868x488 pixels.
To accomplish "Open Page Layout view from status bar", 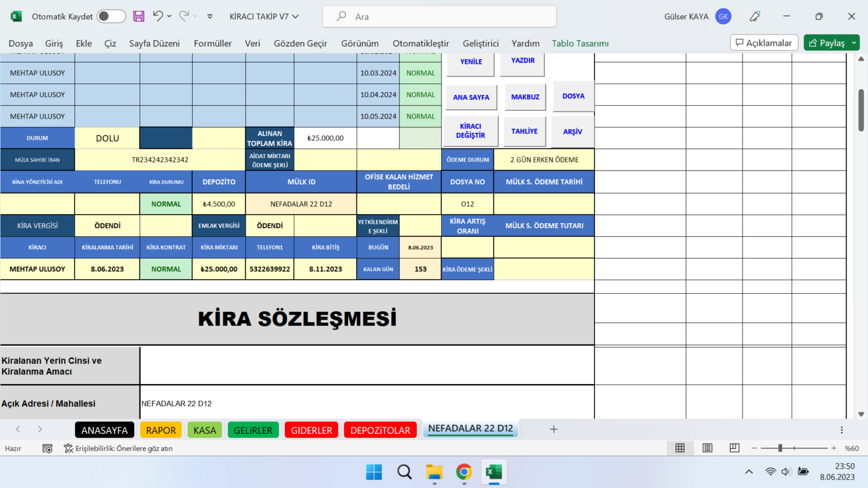I will click(x=707, y=447).
